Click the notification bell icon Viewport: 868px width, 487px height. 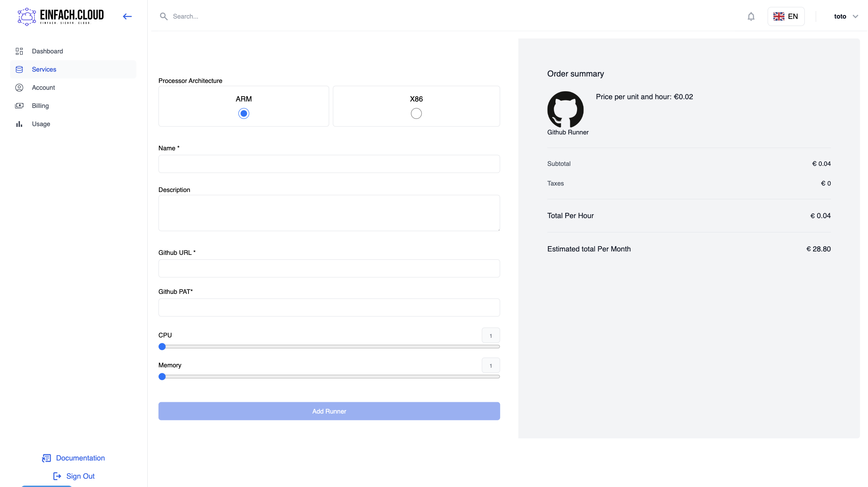point(751,16)
